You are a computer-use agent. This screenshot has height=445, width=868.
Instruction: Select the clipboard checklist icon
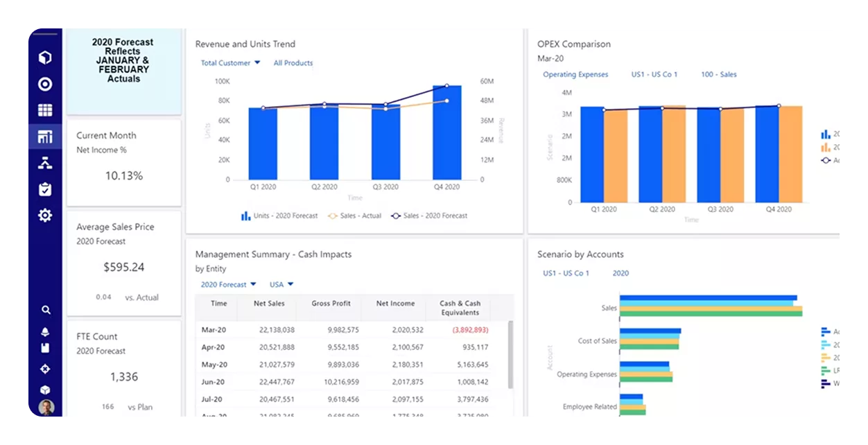click(x=44, y=189)
